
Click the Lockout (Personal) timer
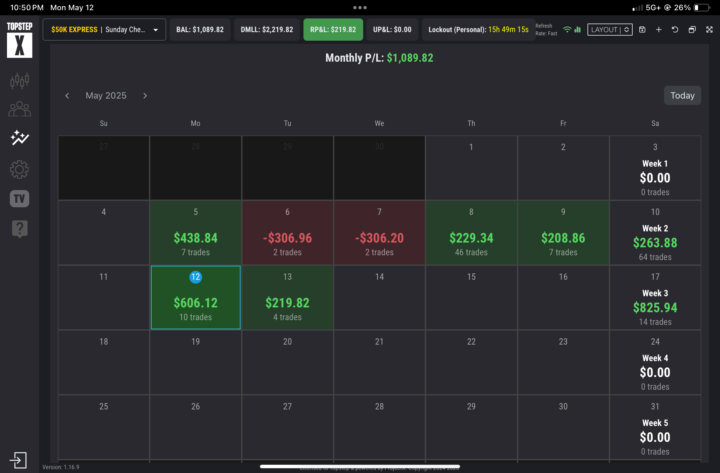(478, 29)
